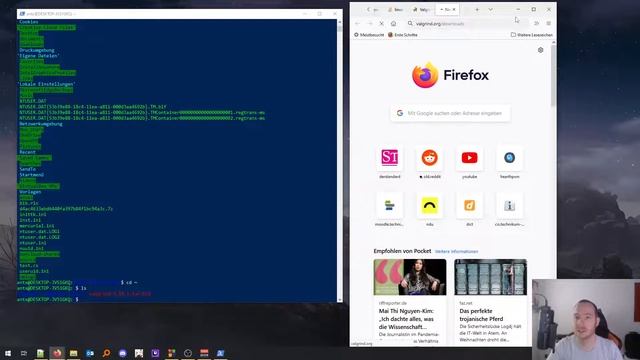Open the Mai Thi Nguyen-Kim article thumbnail
Viewport: 640px width, 360px height.
410,277
